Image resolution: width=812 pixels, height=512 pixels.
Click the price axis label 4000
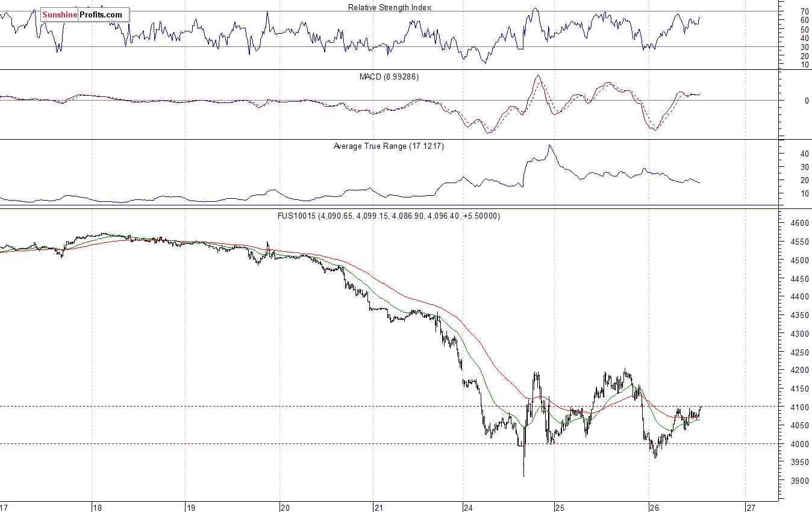click(800, 444)
